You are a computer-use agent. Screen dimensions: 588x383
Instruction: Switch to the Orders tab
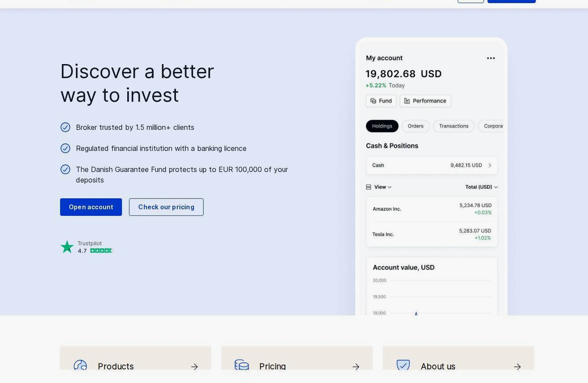[x=416, y=126]
